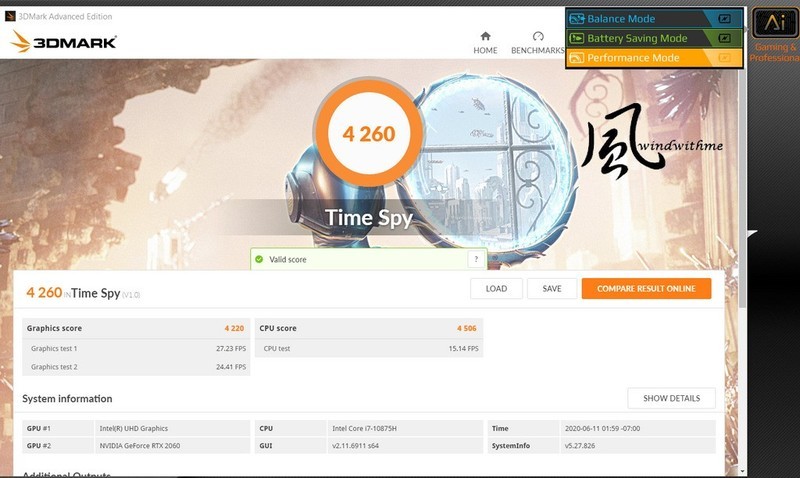Click the LOAD button
The height and width of the screenshot is (478, 800).
pyautogui.click(x=496, y=289)
